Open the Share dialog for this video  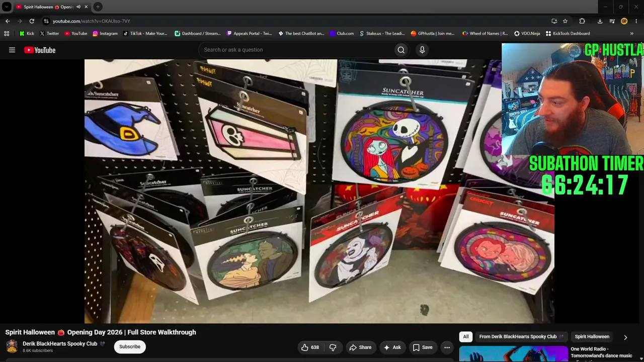pyautogui.click(x=360, y=347)
